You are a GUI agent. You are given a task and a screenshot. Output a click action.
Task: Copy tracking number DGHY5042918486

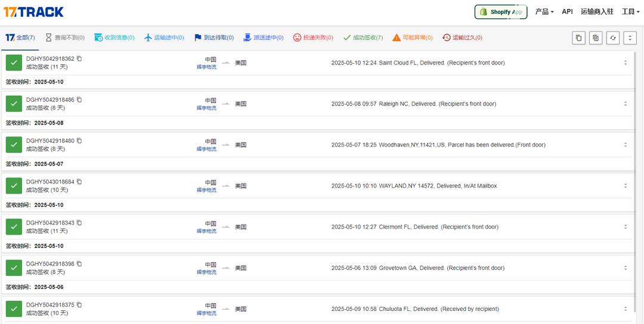click(79, 99)
